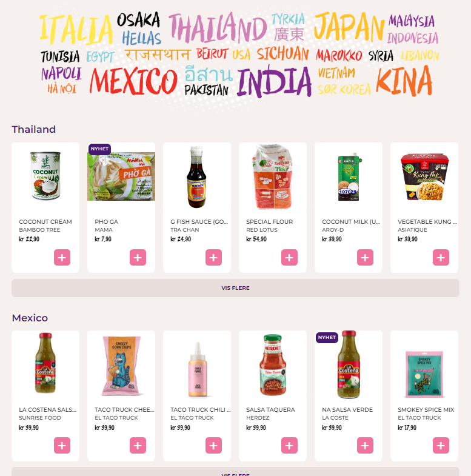Image resolution: width=471 pixels, height=476 pixels.
Task: Add Salsa Taquera Herdez to cart
Action: [x=289, y=445]
